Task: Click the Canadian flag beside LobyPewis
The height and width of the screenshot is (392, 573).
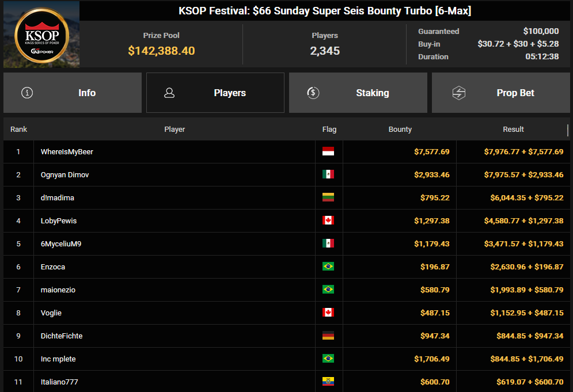Action: pyautogui.click(x=328, y=220)
